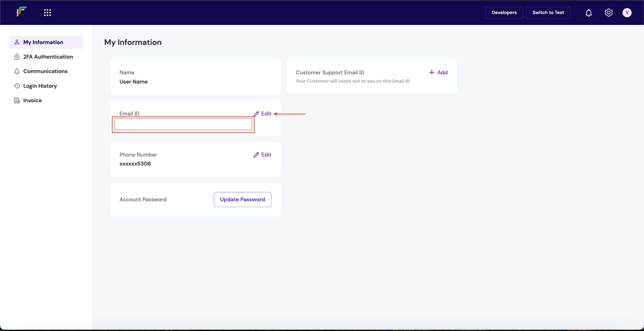Click the pencil icon beside Email ID
The image size is (644, 331).
click(256, 114)
